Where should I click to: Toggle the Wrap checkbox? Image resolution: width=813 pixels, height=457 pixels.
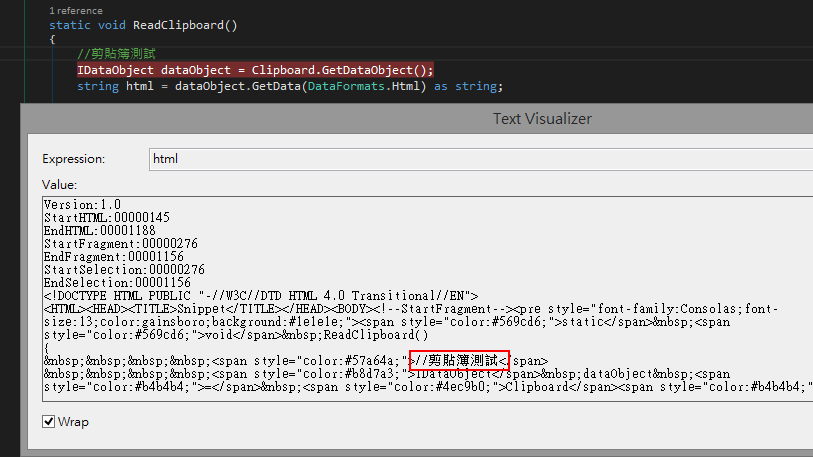[x=49, y=422]
